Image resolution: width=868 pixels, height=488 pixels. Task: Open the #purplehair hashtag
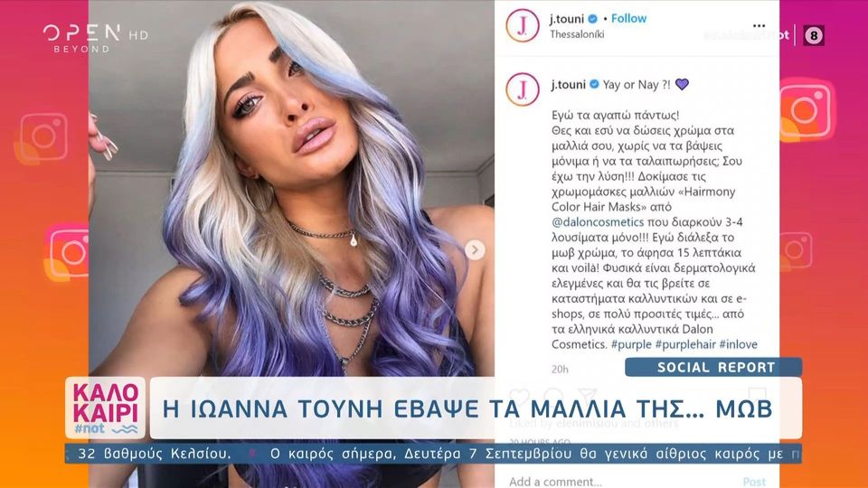[x=685, y=344]
